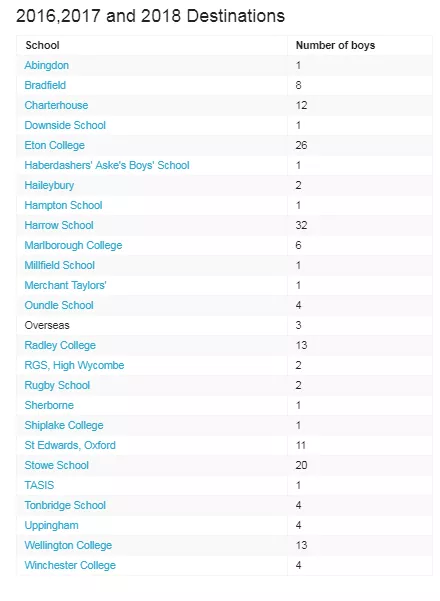Open the Marlborough College link
Viewport: 440px width, 601px height.
[73, 246]
